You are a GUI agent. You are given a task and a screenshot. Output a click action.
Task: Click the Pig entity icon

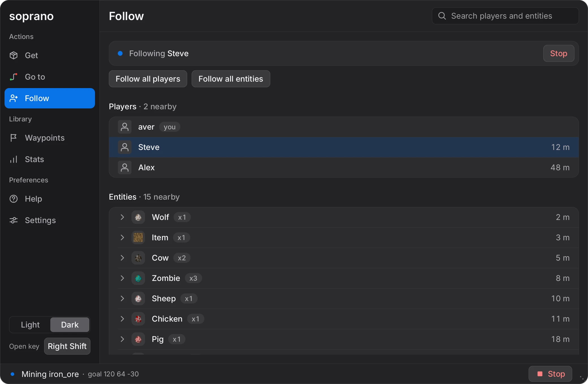[x=138, y=339]
